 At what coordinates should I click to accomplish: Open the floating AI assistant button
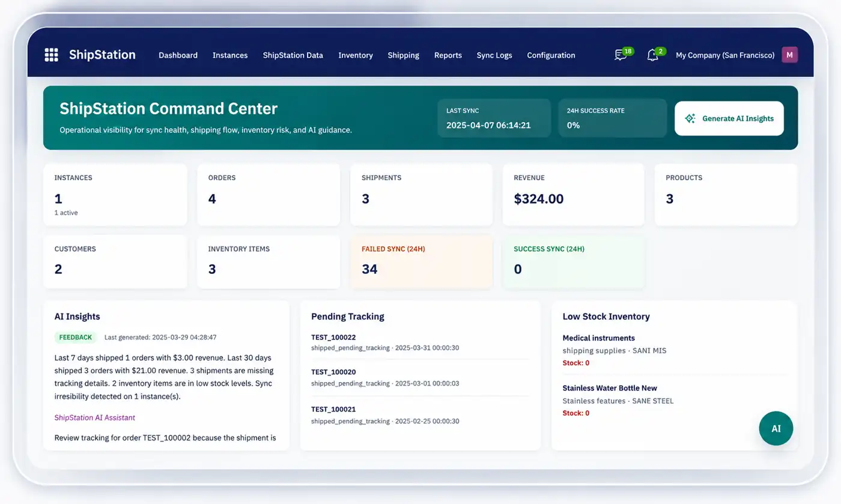tap(776, 428)
